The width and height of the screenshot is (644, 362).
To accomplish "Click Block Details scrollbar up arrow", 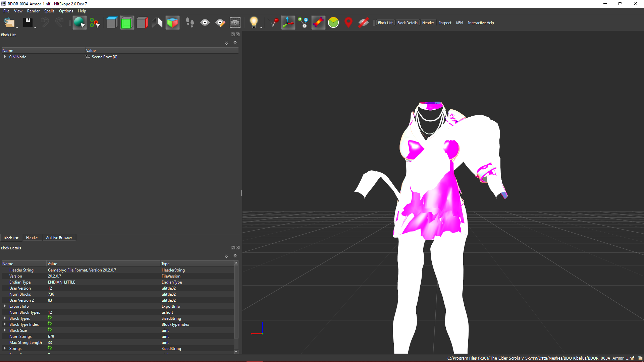I will pos(236,263).
